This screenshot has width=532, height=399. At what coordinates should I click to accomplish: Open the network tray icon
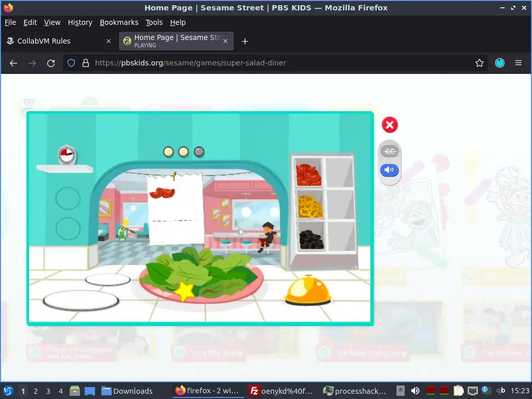click(472, 391)
